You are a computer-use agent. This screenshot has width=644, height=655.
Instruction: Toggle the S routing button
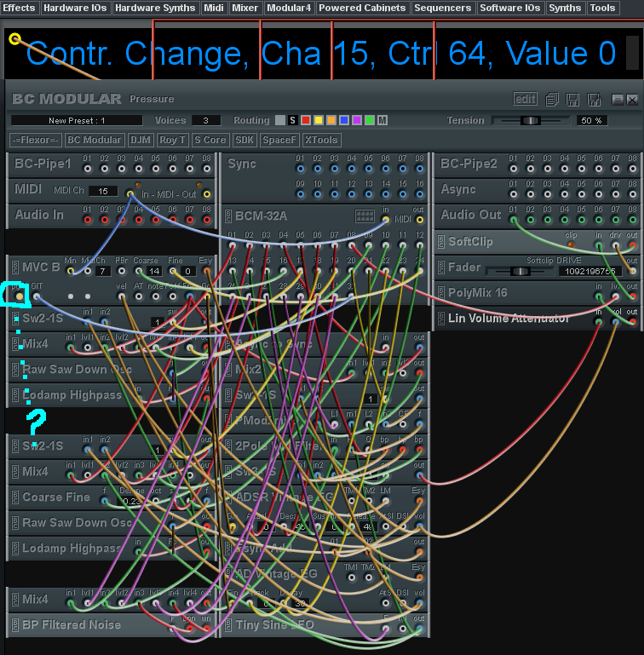coord(293,120)
